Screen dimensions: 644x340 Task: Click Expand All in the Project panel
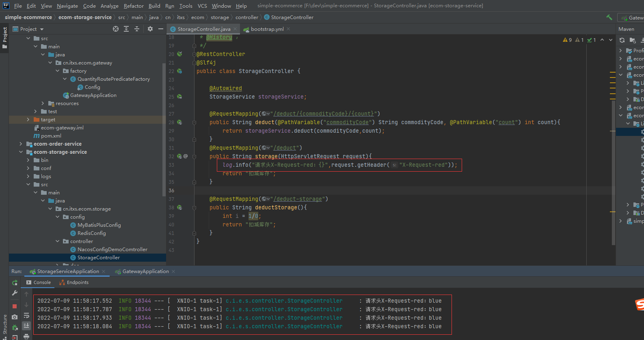(x=126, y=29)
